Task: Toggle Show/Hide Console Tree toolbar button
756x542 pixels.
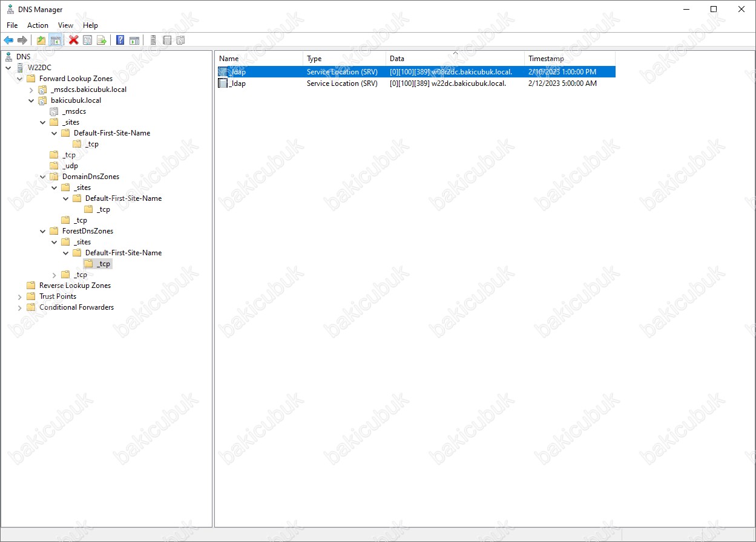Action: pos(55,41)
